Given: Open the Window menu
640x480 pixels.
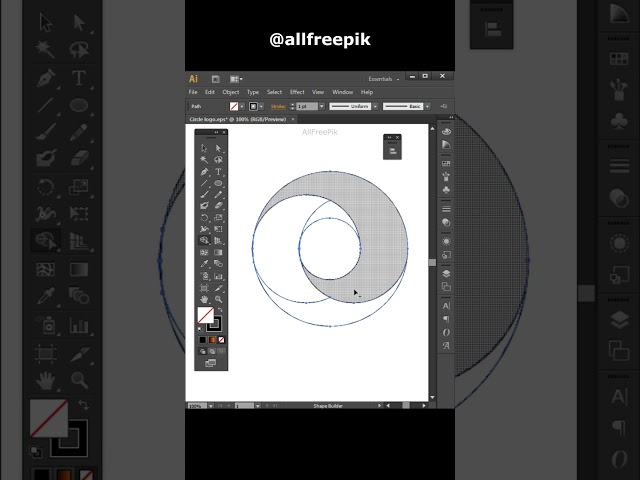Looking at the screenshot, I should pyautogui.click(x=342, y=92).
